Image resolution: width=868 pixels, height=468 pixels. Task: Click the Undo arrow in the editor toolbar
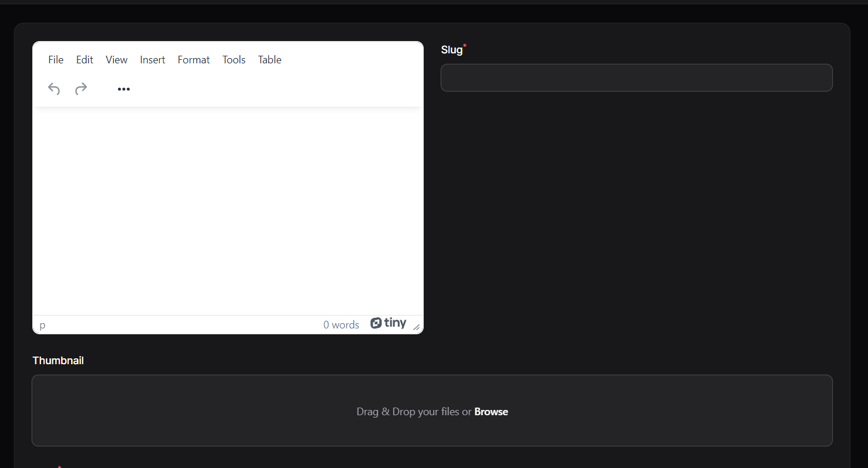54,89
